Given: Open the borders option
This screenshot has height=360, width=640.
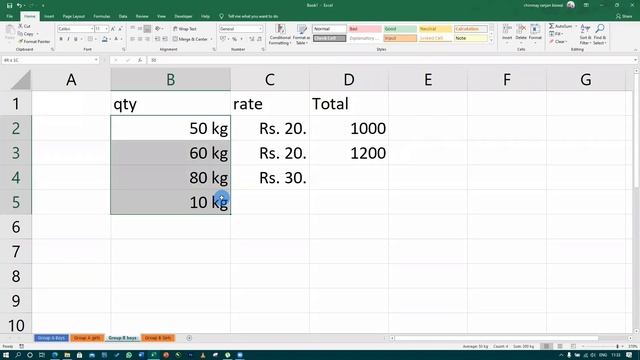Looking at the screenshot, I should coord(90,39).
